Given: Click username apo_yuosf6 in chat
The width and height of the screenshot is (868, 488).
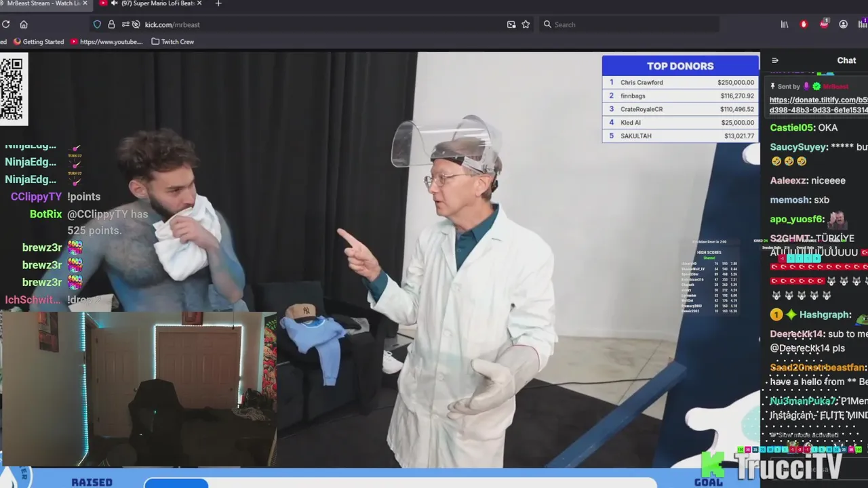Looking at the screenshot, I should (x=797, y=219).
